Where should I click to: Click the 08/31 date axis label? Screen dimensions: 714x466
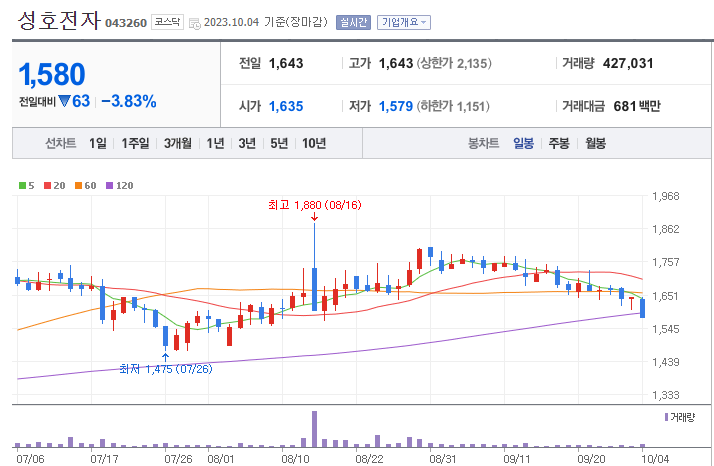point(443,459)
